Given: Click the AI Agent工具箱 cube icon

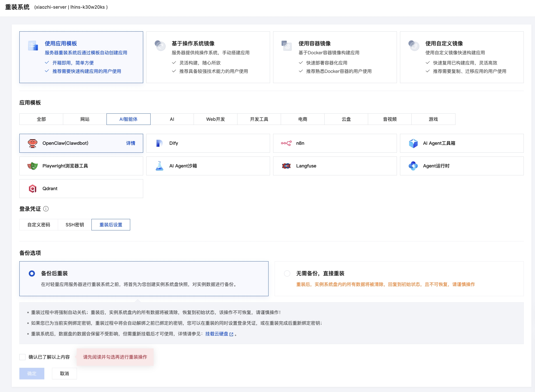Looking at the screenshot, I should click(413, 143).
